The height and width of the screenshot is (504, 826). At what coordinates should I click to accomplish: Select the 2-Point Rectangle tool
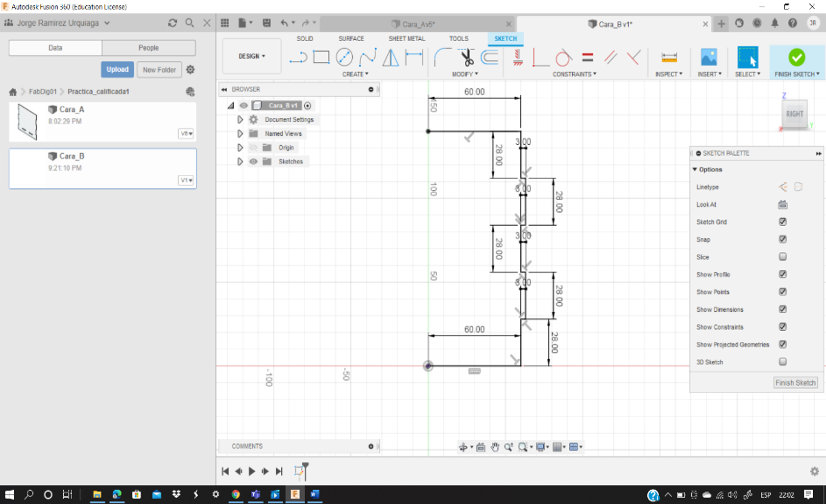(321, 57)
